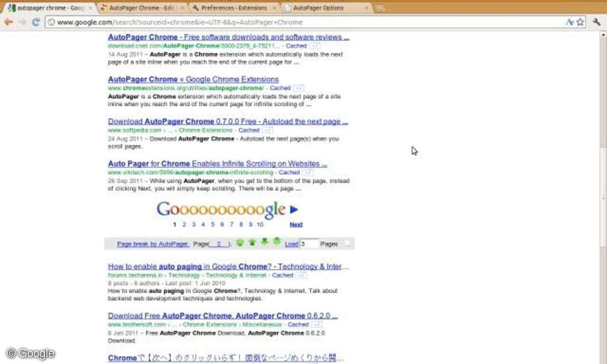The width and height of the screenshot is (607, 364).
Task: Open 'Download AutoPager Chrome 0.7.0.0 Free' result
Action: [228, 121]
